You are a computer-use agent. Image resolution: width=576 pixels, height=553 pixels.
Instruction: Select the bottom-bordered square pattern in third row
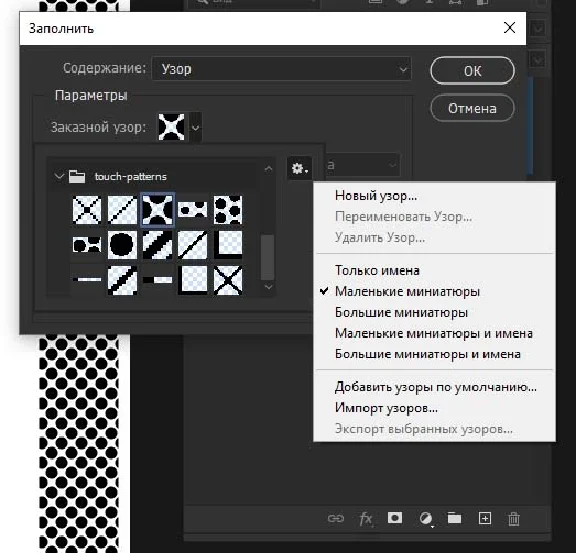[192, 280]
